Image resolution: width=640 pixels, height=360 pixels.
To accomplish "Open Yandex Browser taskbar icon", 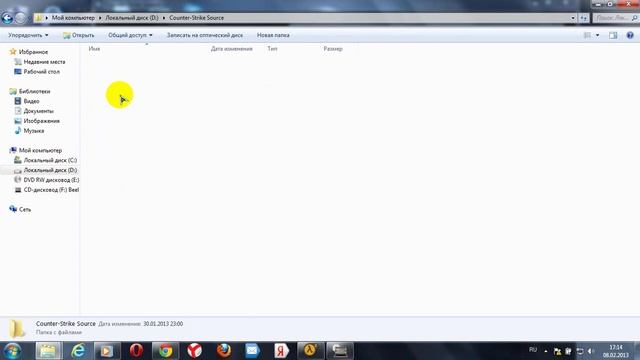I will 195,351.
